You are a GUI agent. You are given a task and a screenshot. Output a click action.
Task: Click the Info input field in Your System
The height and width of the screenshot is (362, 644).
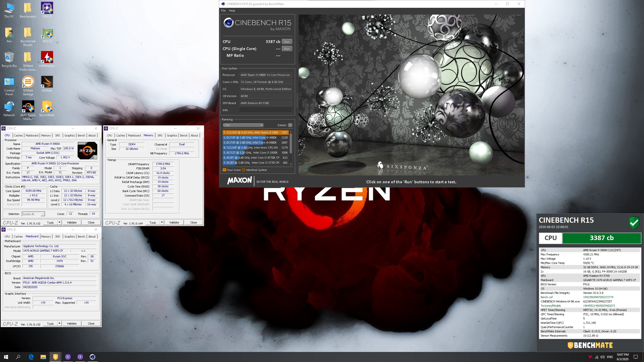pyautogui.click(x=266, y=110)
